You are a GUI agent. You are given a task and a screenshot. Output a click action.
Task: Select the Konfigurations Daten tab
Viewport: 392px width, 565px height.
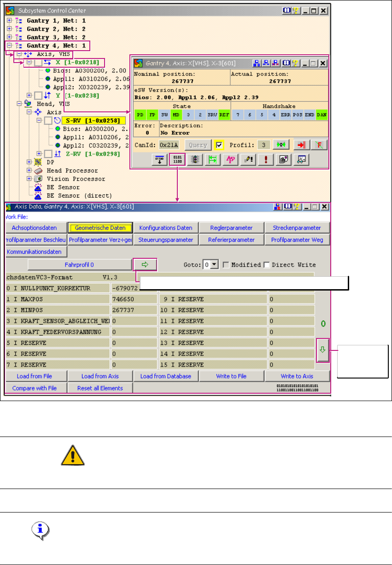[165, 228]
